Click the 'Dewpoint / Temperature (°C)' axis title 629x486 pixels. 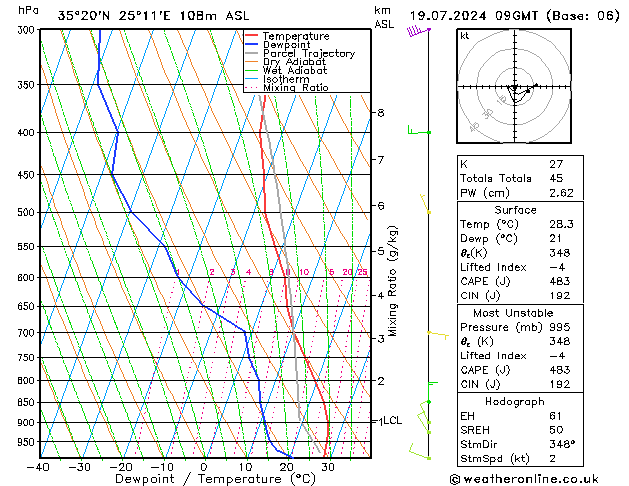215,479
